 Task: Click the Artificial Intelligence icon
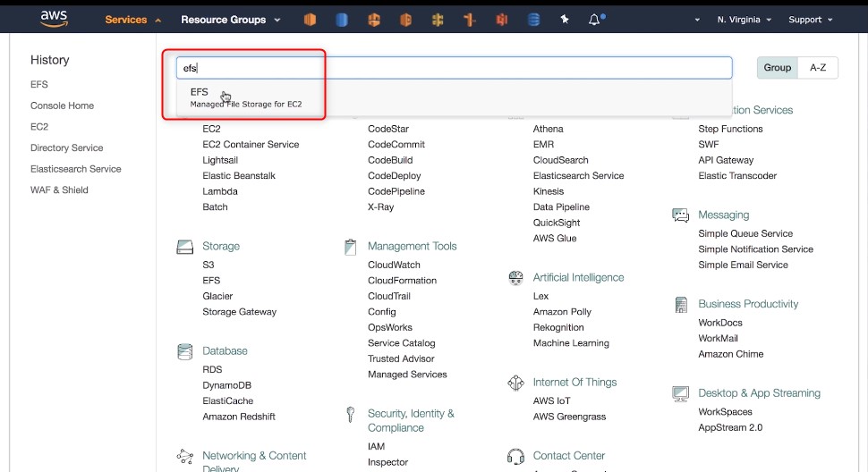pyautogui.click(x=515, y=278)
